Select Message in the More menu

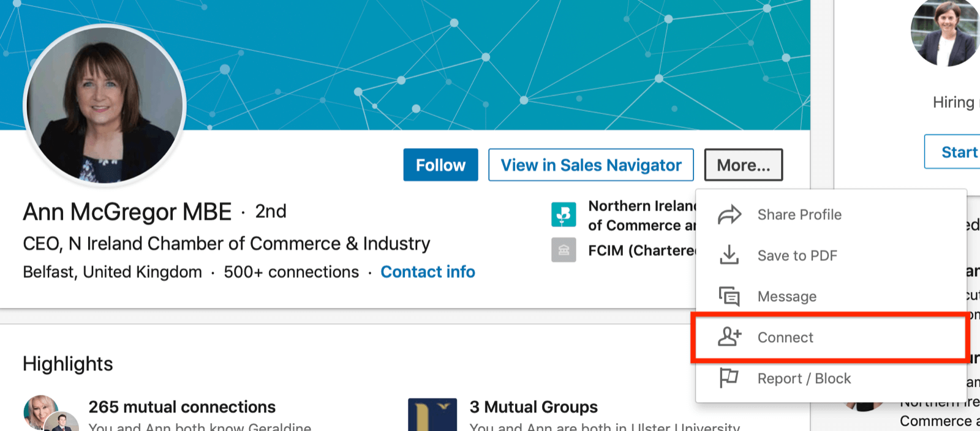coord(786,297)
